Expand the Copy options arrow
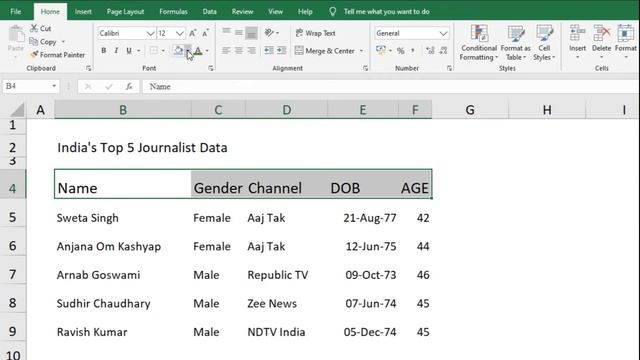The image size is (640, 360). [63, 42]
